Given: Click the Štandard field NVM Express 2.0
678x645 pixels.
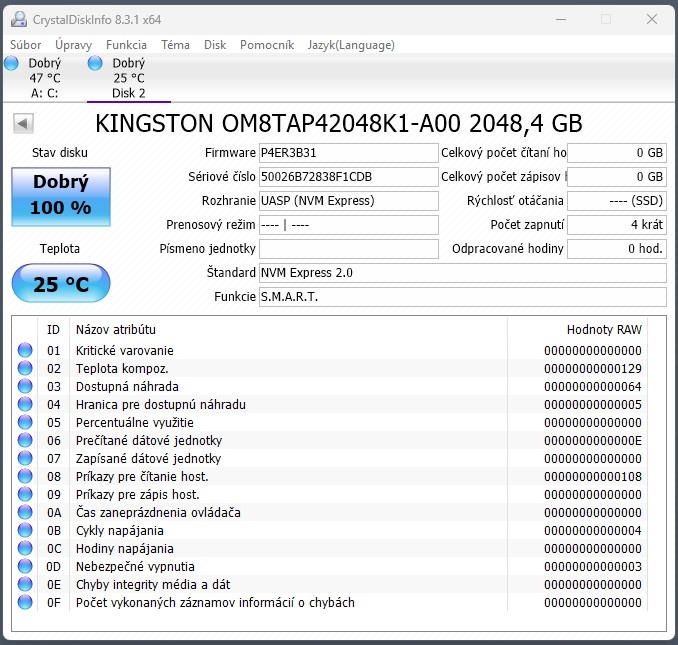Looking at the screenshot, I should click(463, 273).
